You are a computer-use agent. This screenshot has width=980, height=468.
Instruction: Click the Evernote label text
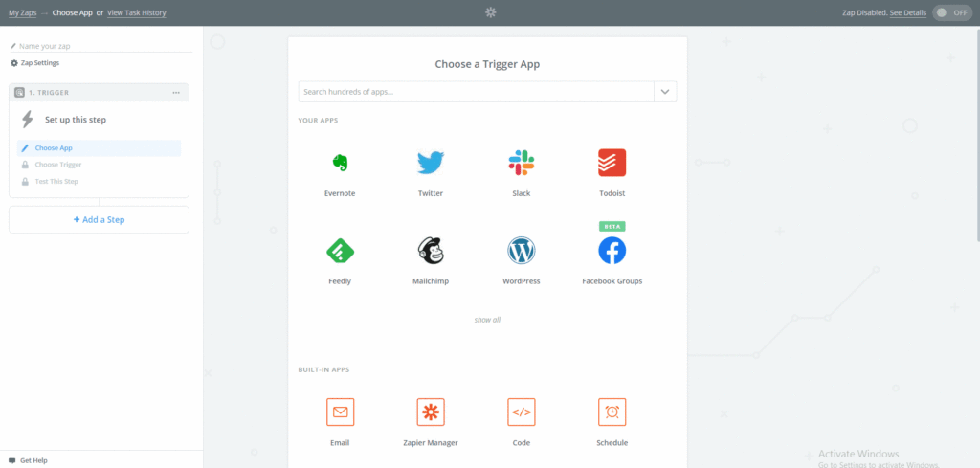(340, 193)
